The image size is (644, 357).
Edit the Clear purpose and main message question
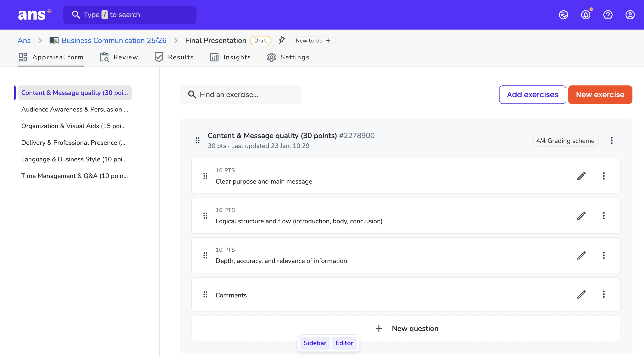(582, 176)
